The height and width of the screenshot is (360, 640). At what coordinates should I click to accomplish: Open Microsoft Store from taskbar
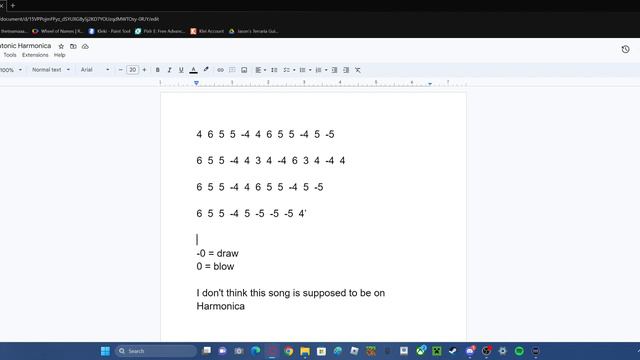pyautogui.click(x=321, y=351)
